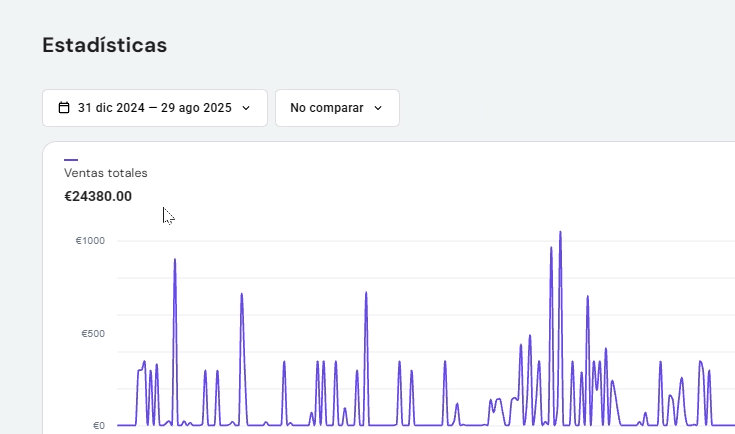Click the chevron beside No comparar
This screenshot has height=434, width=735.
(x=378, y=108)
